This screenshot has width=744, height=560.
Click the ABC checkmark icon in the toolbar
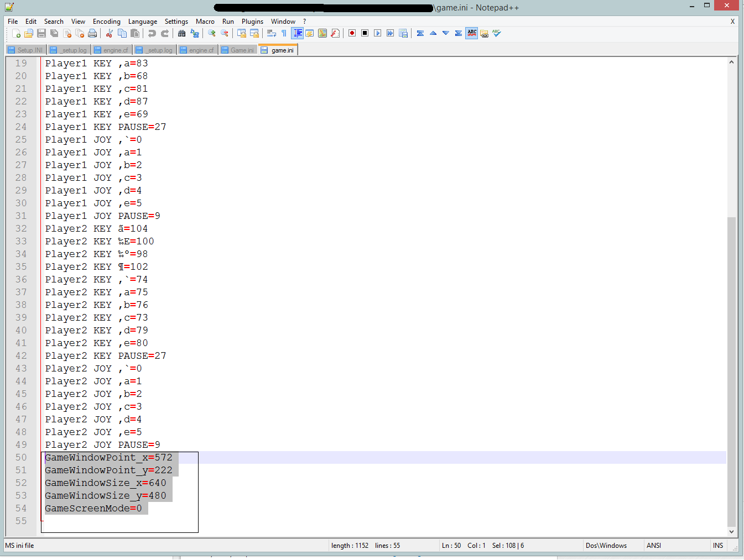coord(496,33)
